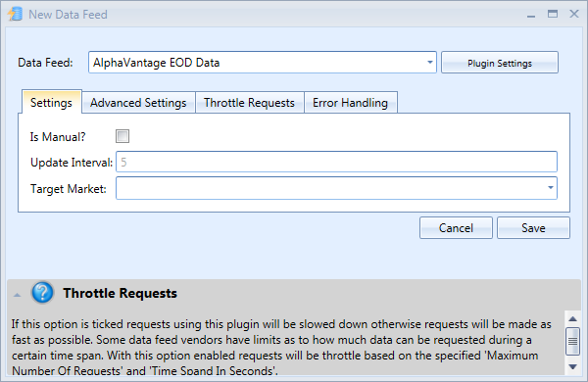Image resolution: width=588 pixels, height=382 pixels.
Task: Click into the Update Interval field
Action: pos(336,162)
